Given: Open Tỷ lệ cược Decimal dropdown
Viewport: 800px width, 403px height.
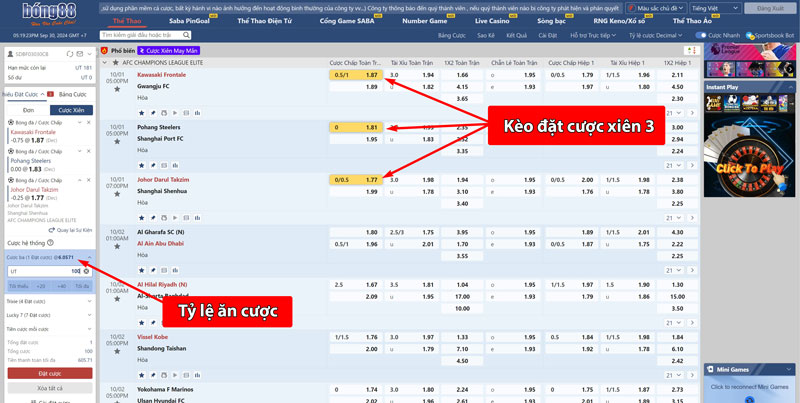Looking at the screenshot, I should coord(656,35).
